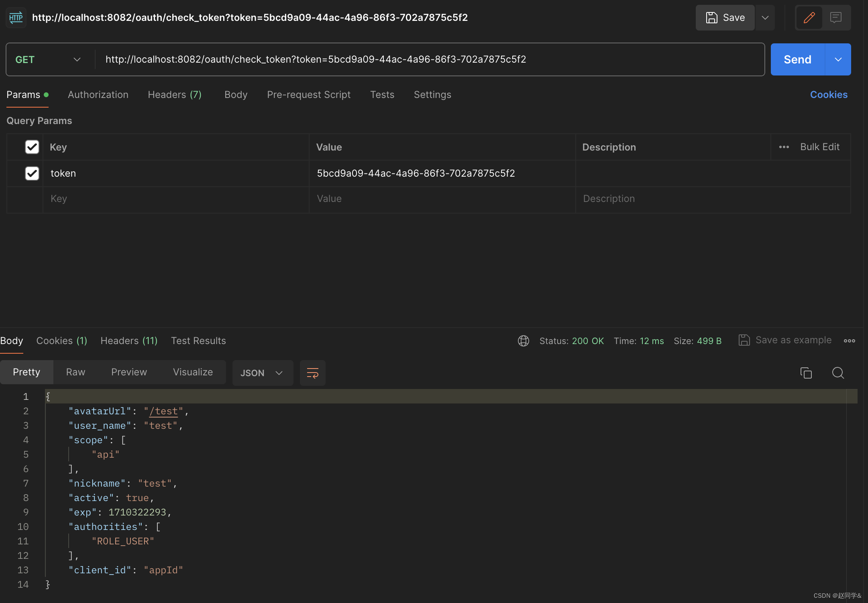Open the Send button dropdown arrow
This screenshot has height=603, width=868.
click(838, 59)
